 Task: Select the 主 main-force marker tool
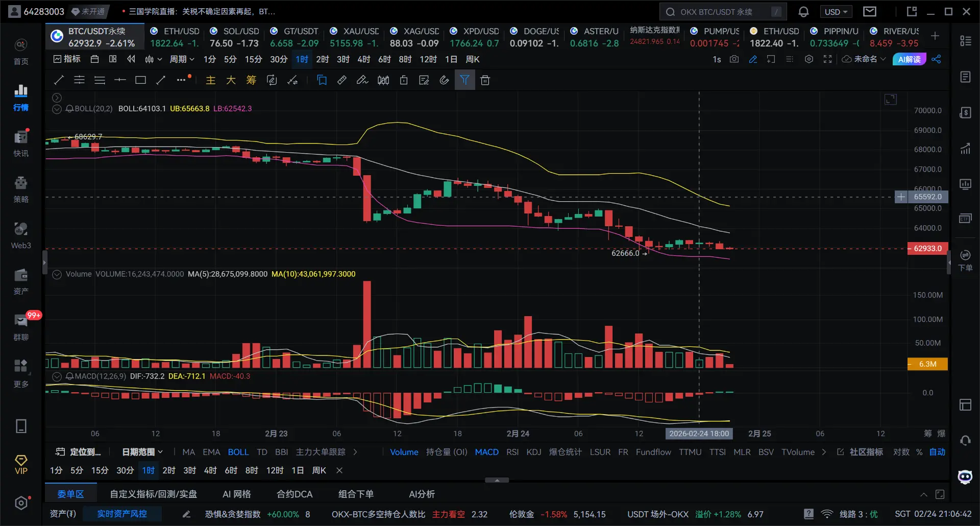[x=210, y=80]
